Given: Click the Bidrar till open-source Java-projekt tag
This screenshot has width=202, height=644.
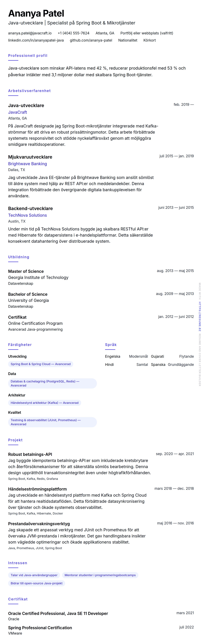Looking at the screenshot, I should pos(36,583).
